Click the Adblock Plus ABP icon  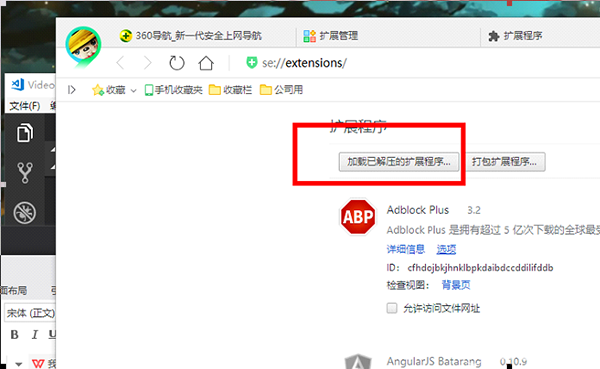click(x=358, y=217)
